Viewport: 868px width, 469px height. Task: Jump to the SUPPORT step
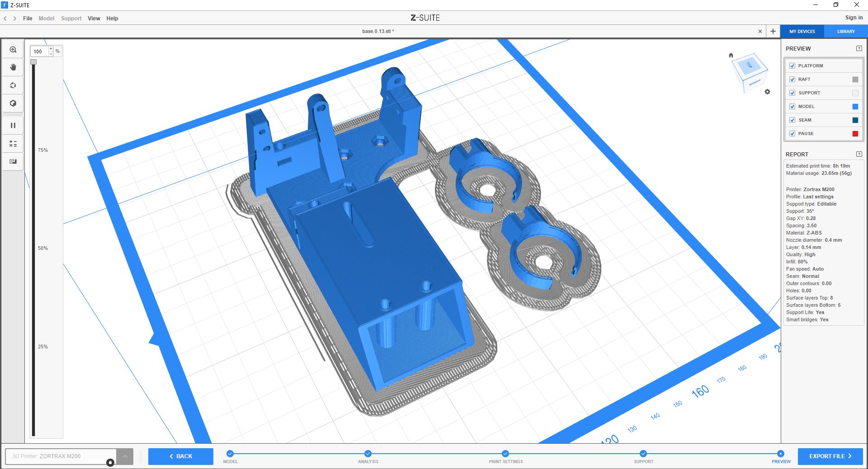643,454
